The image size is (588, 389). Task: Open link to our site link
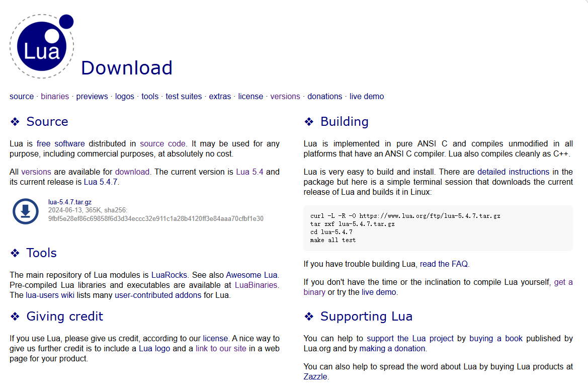click(221, 348)
